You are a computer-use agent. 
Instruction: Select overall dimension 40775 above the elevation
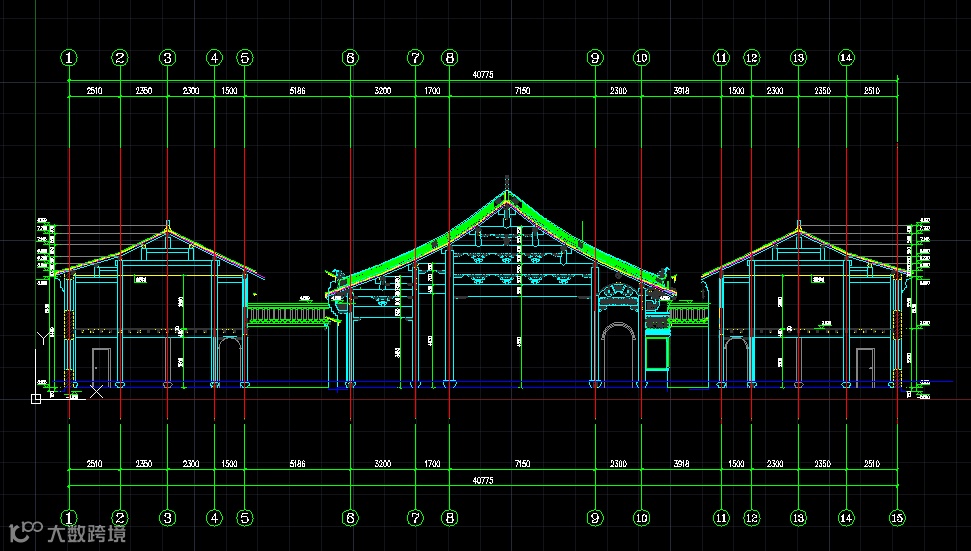pyautogui.click(x=483, y=74)
